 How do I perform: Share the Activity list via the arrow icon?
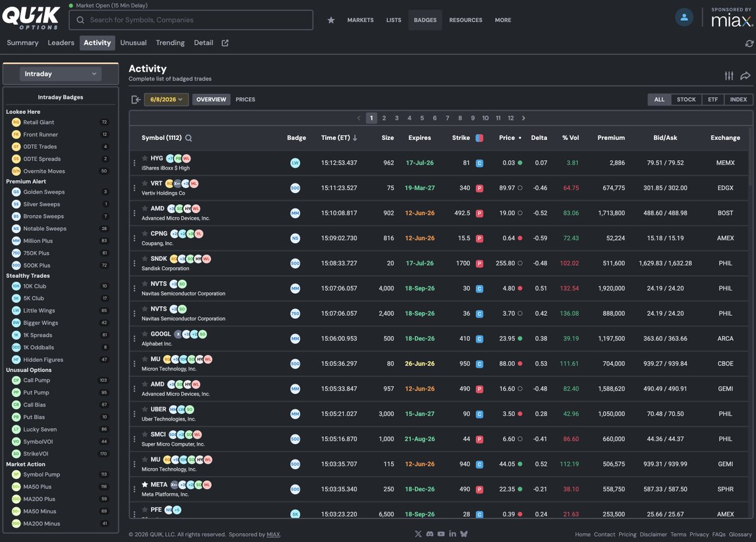[745, 76]
